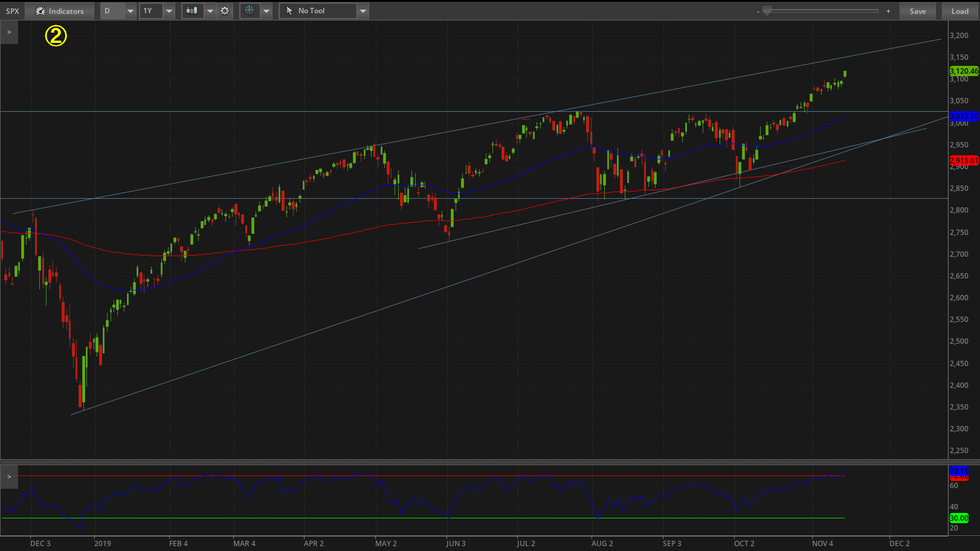
Task: Click the zoom in plus icon
Action: 888,10
